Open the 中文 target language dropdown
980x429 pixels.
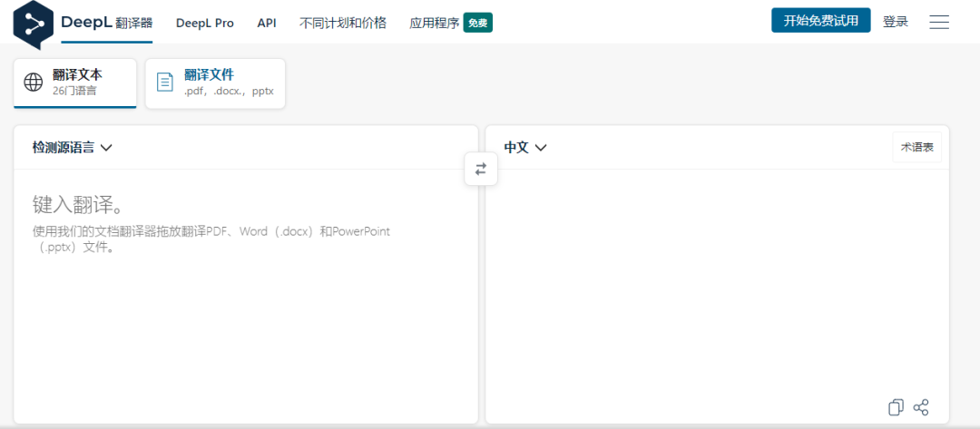click(x=525, y=147)
